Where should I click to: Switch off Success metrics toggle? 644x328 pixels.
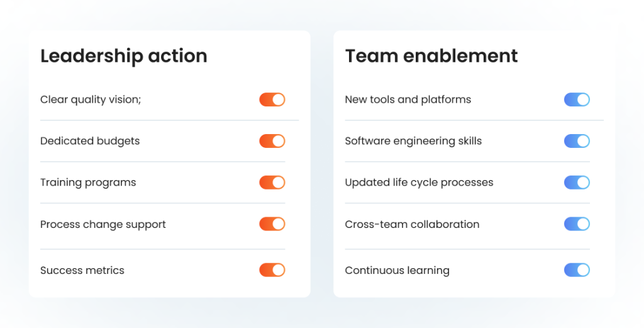coord(272,270)
